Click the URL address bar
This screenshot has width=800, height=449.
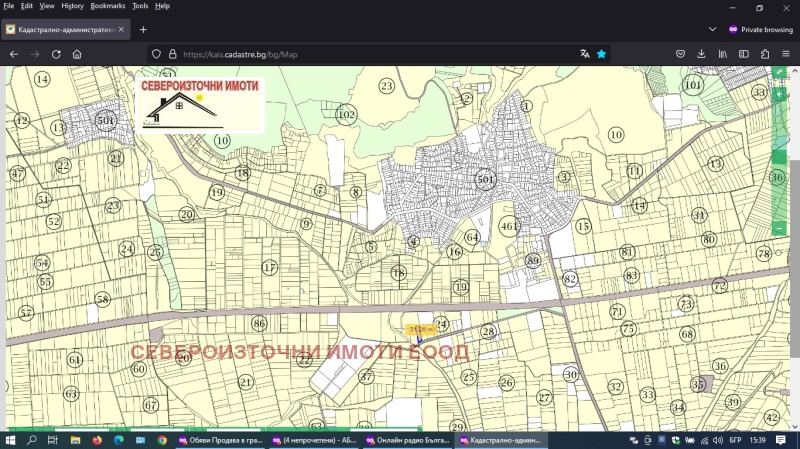pos(378,54)
